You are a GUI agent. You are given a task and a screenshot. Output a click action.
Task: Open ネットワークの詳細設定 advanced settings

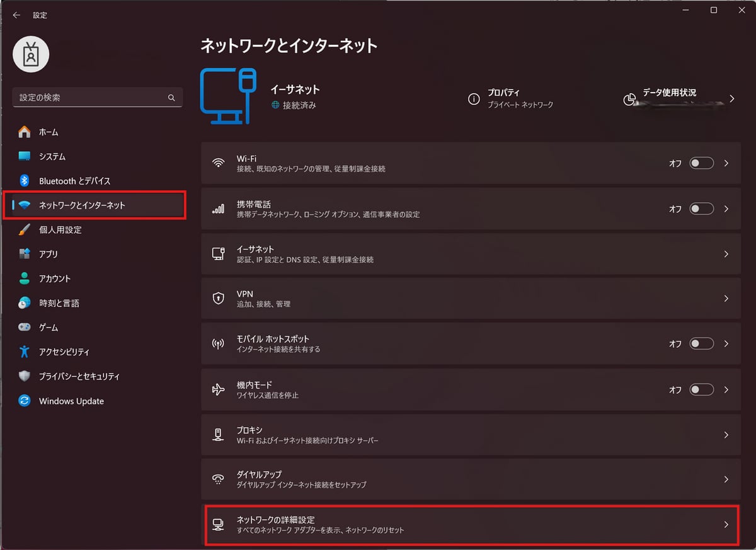click(470, 524)
